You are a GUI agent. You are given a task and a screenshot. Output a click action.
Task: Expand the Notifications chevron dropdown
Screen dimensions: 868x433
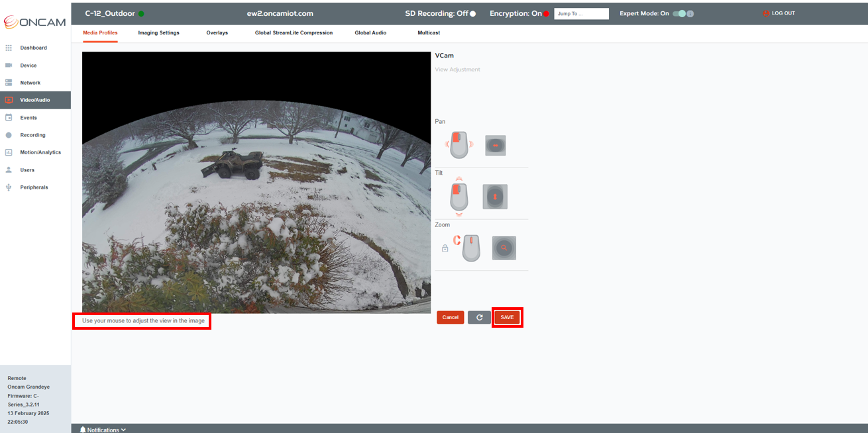pos(123,430)
